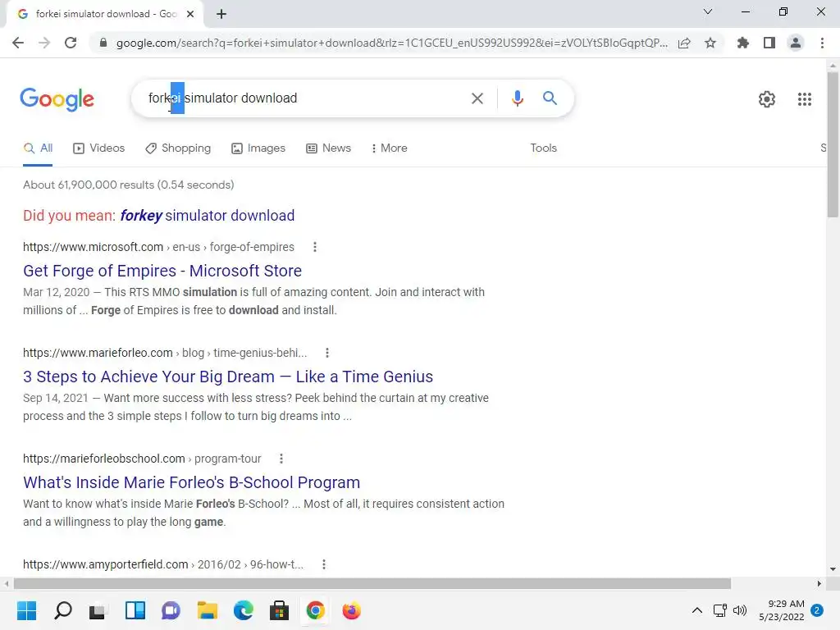Open Get Forge of Empires result
Viewport: 840px width, 630px height.
162,271
